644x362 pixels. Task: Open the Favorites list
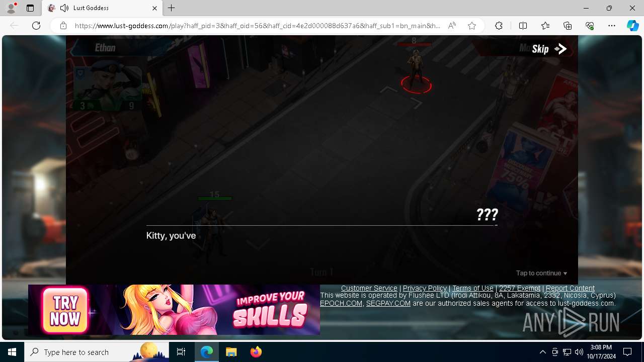click(x=545, y=26)
